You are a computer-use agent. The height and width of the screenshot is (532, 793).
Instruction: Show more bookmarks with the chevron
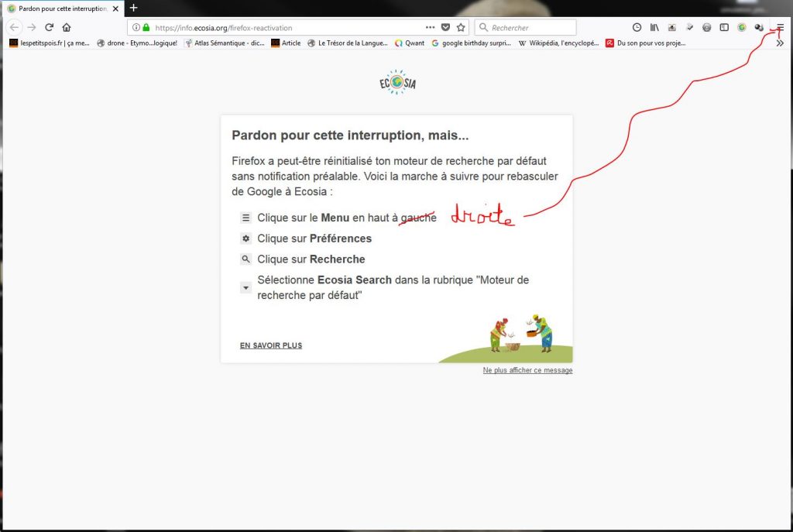click(780, 43)
